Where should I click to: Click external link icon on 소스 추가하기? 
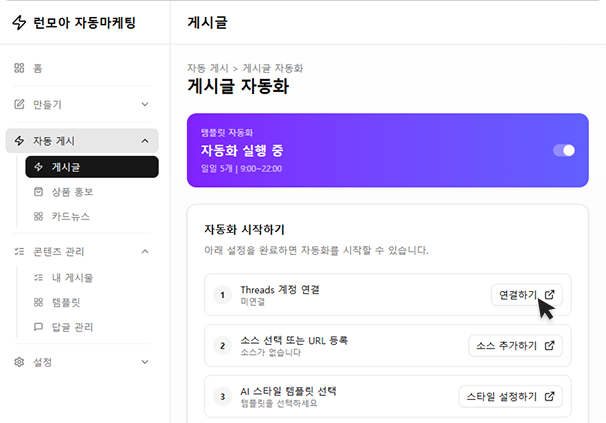[549, 345]
